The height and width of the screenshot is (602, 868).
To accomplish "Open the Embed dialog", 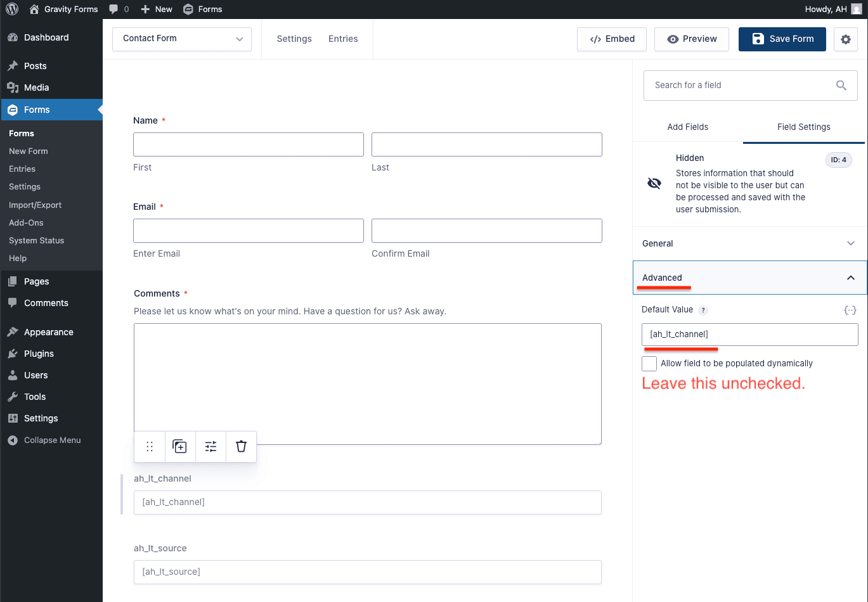I will click(x=611, y=39).
